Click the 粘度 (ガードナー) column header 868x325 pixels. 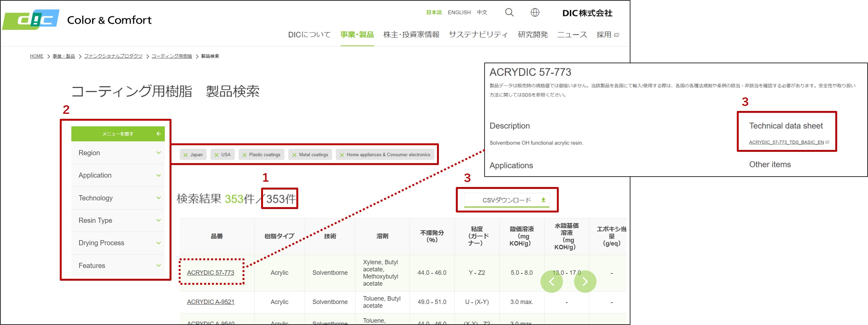[x=477, y=236]
